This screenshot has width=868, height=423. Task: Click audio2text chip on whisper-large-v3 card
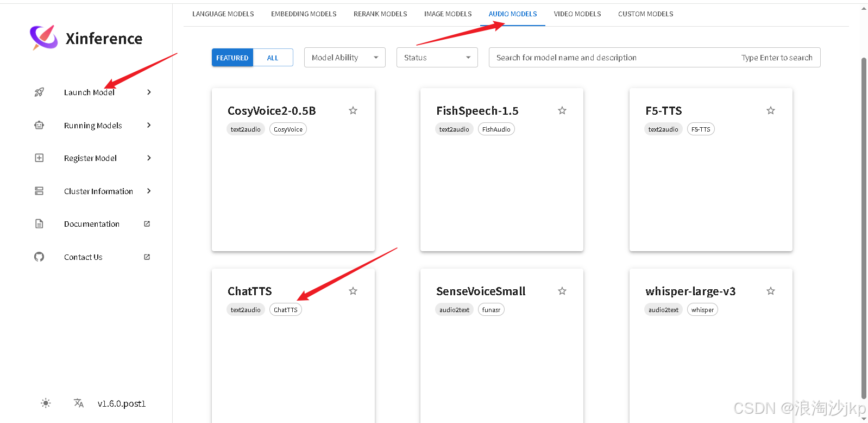click(663, 309)
